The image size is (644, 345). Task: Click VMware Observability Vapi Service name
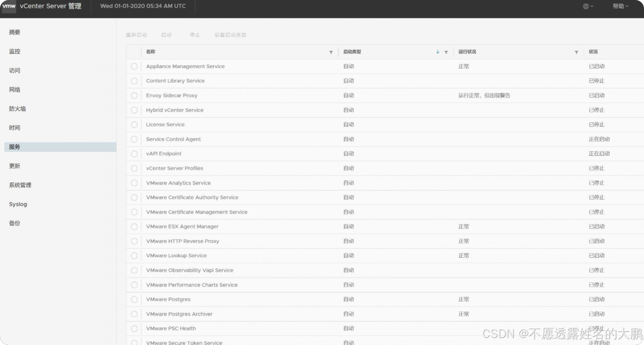(190, 270)
